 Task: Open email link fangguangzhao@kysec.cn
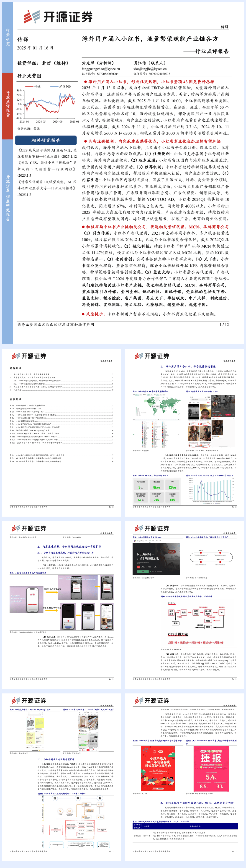click(101, 69)
